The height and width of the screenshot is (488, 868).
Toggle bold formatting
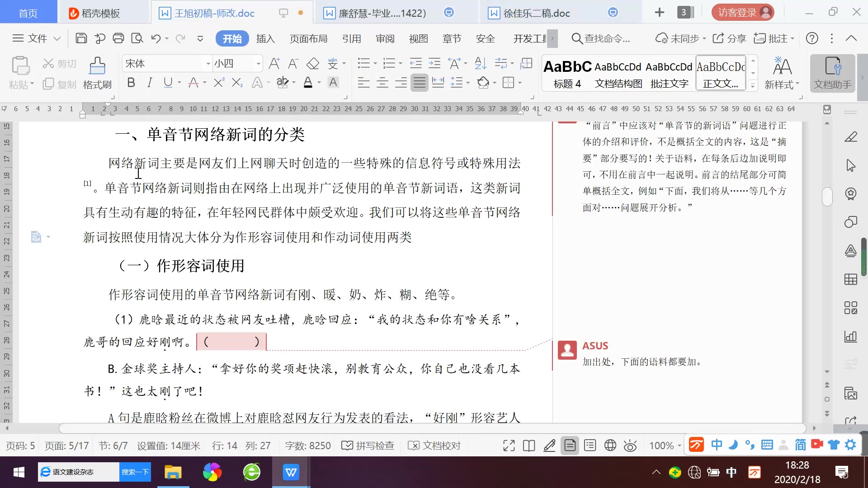[131, 82]
